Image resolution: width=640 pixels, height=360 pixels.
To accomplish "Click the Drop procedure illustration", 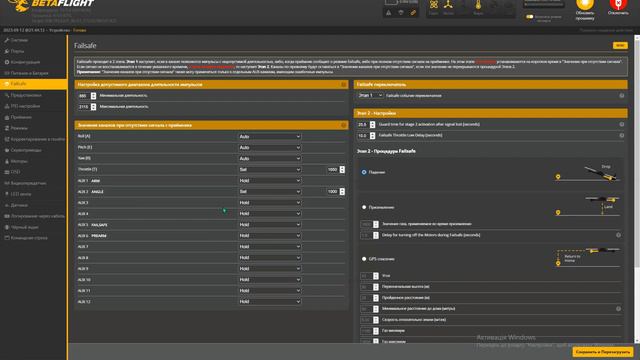I will pyautogui.click(x=588, y=173).
